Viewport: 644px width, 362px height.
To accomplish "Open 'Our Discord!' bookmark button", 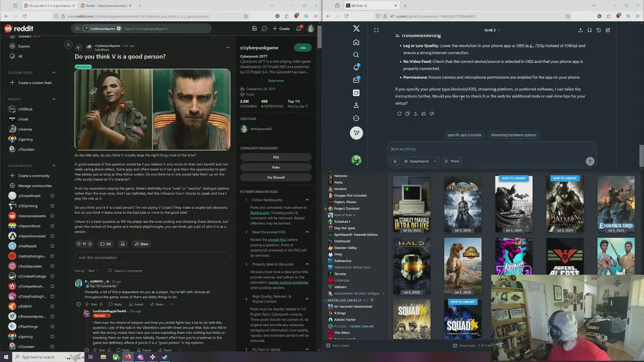I will coord(276,177).
